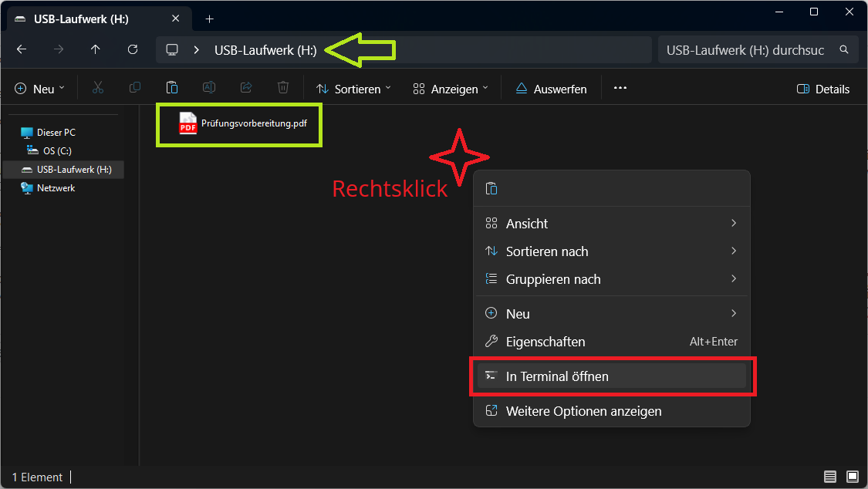Switch to details list view icon

(x=830, y=477)
